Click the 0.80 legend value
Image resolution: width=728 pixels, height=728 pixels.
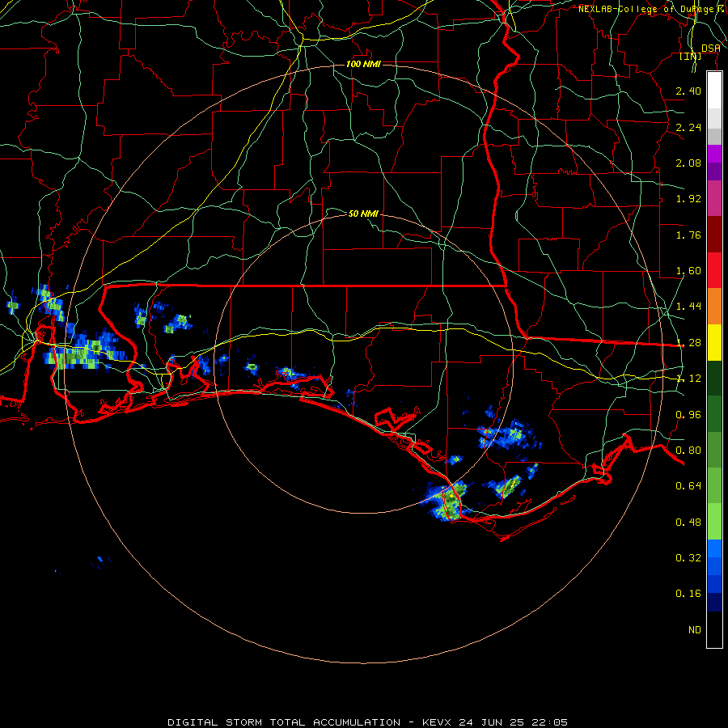(x=688, y=451)
